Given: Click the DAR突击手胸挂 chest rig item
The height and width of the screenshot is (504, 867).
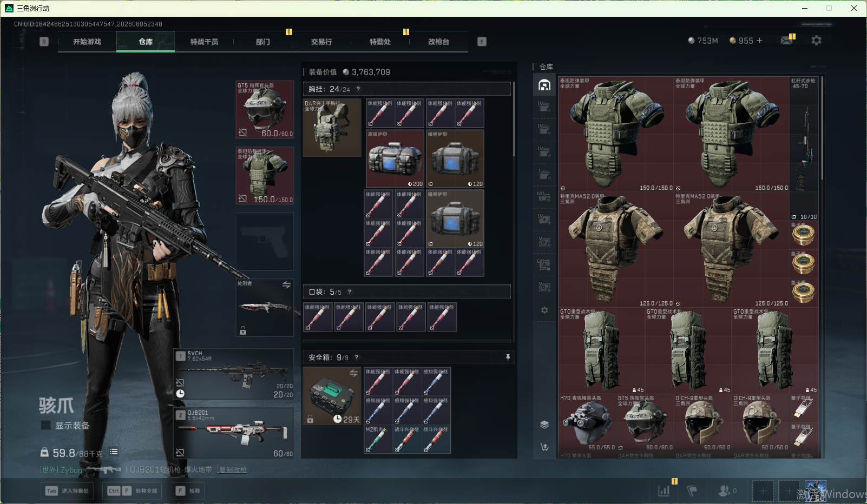Looking at the screenshot, I should click(332, 128).
